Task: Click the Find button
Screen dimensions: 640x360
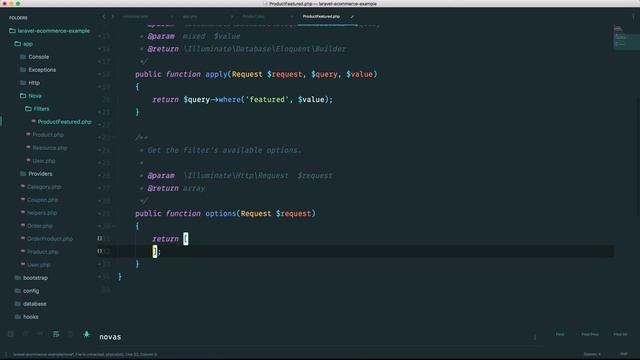Action: click(560, 334)
